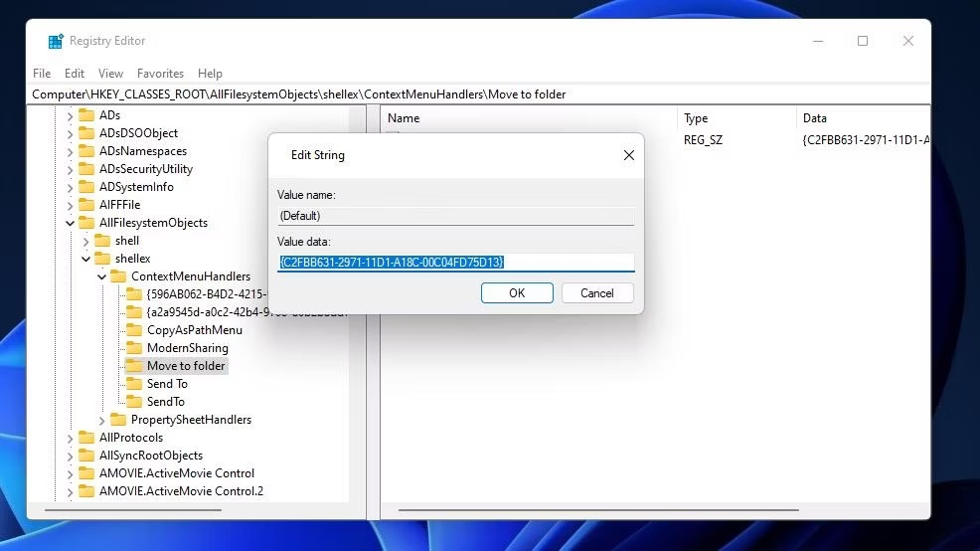Maximize the Registry Editor window

pos(863,41)
